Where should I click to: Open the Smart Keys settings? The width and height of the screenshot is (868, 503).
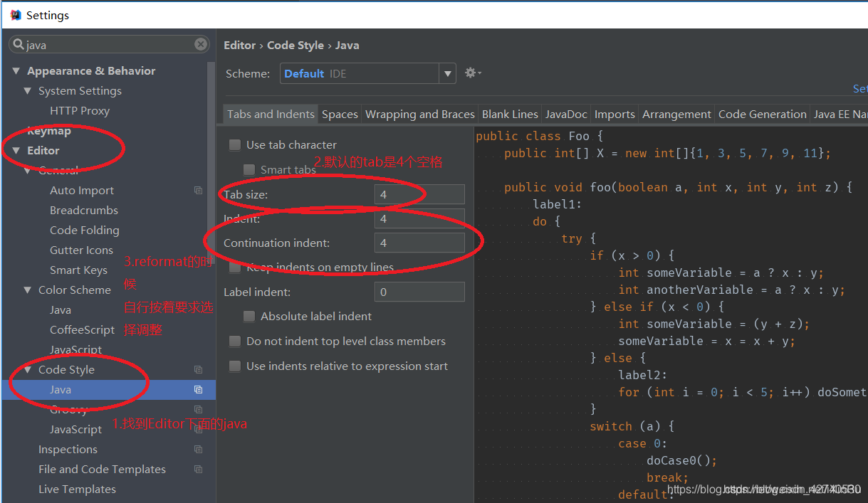click(78, 270)
